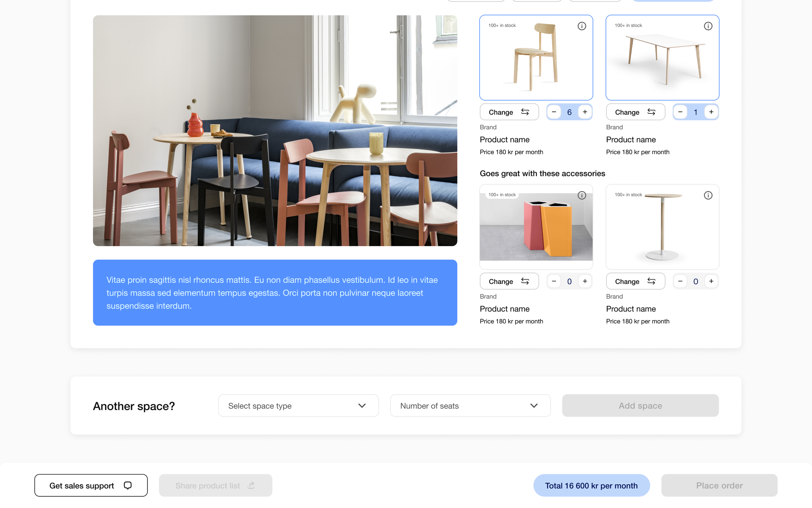Click Change button under the chair
Screen dimensions: 812x508
tap(509, 112)
